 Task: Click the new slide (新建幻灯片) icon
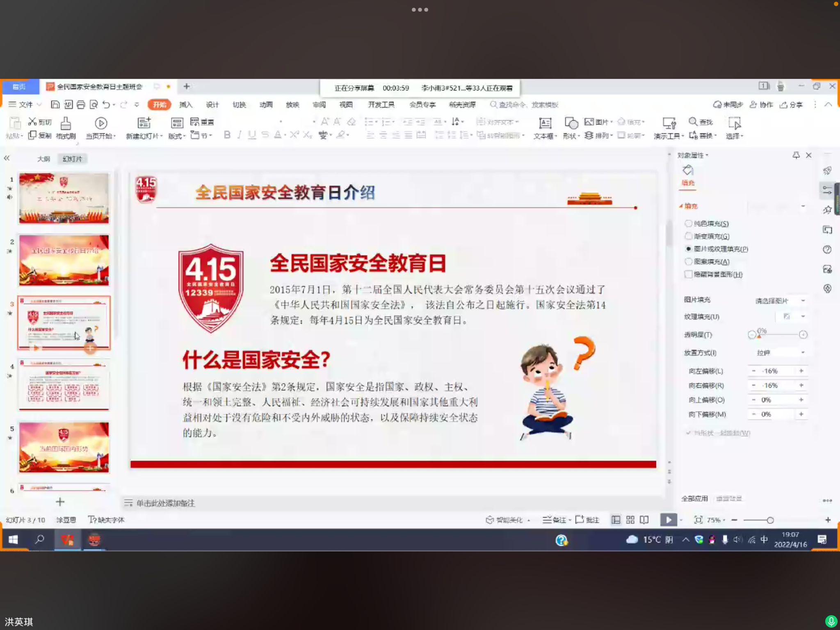(144, 123)
